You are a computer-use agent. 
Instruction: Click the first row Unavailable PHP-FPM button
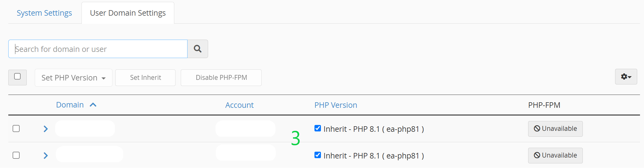pyautogui.click(x=555, y=129)
